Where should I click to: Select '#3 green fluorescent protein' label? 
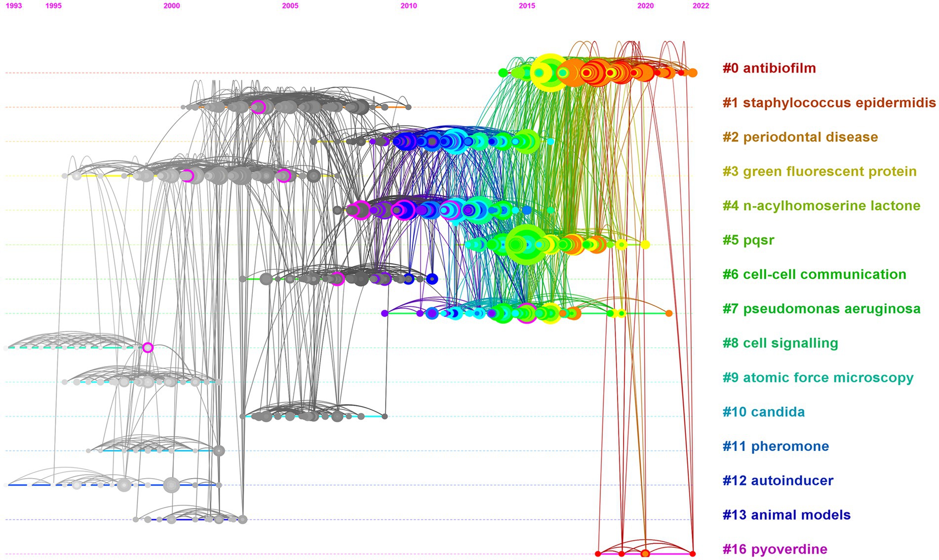coord(820,171)
